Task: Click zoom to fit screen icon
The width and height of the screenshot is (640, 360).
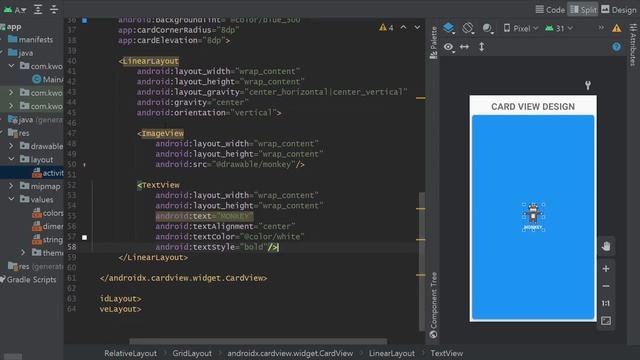Action: 606,321
